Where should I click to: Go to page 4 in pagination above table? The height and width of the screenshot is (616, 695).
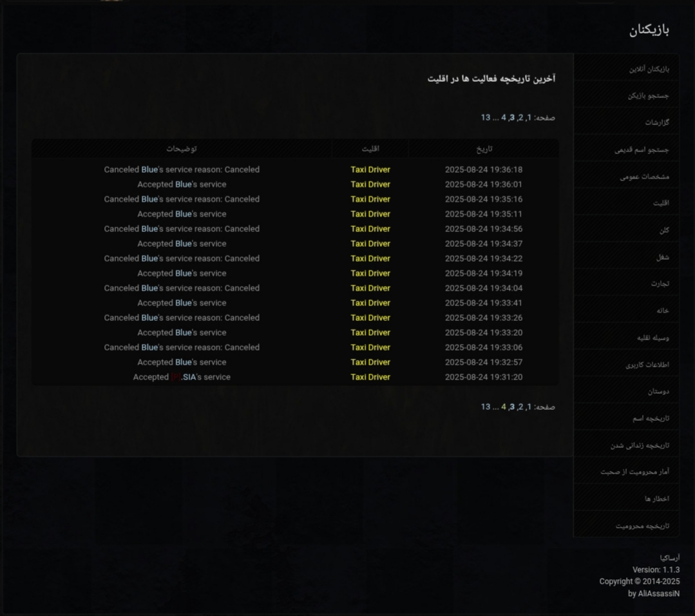(x=504, y=117)
